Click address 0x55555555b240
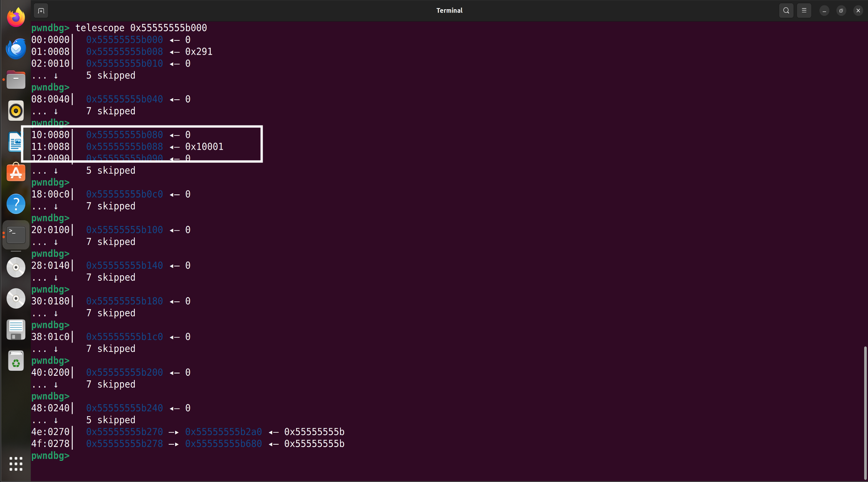The width and height of the screenshot is (868, 482). click(124, 408)
